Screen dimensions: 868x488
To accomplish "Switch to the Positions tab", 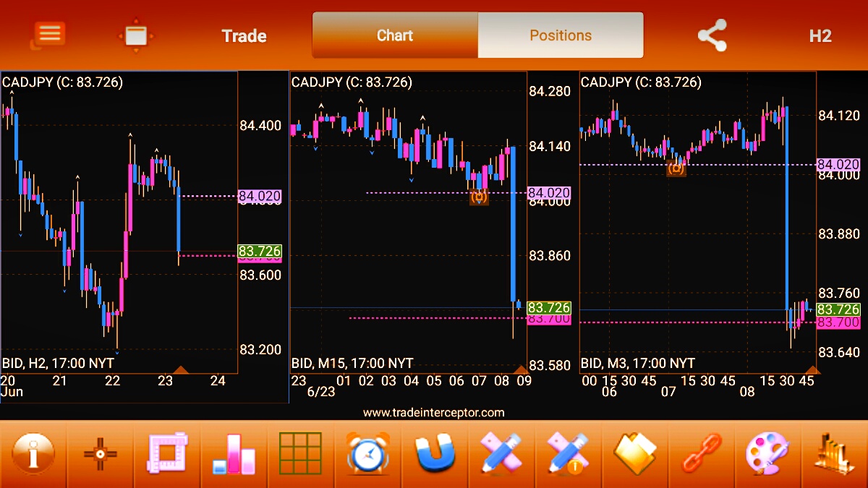I will 561,35.
